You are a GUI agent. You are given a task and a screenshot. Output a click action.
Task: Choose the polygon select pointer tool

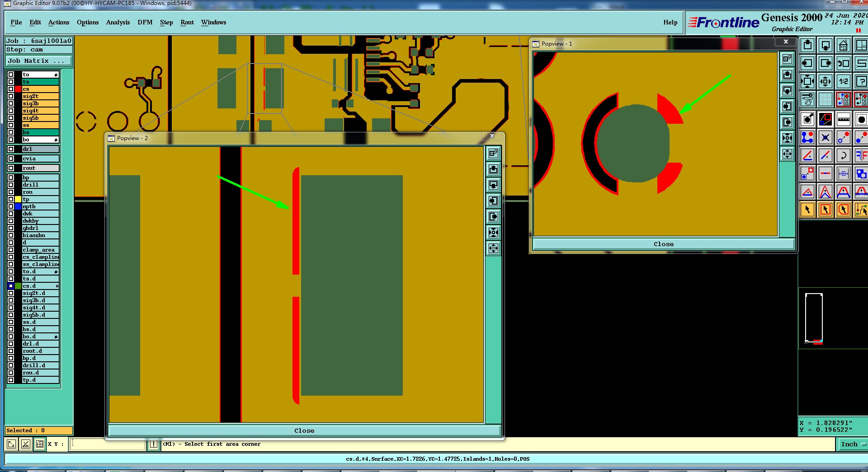pyautogui.click(x=844, y=210)
